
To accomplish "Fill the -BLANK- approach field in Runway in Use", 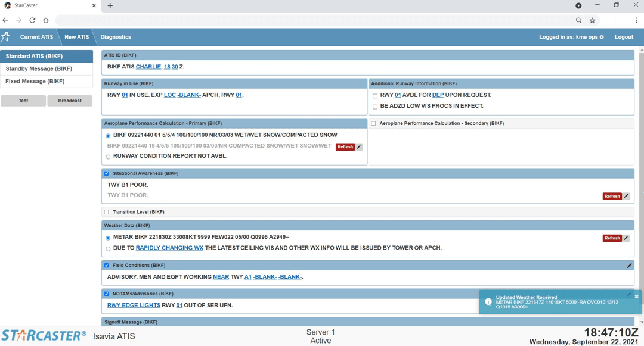I will [x=189, y=95].
